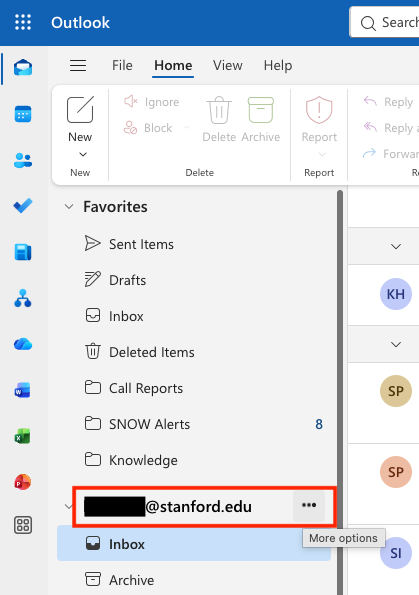Screen dimensions: 419x595
Task: Open the Help tab
Action: [278, 65]
